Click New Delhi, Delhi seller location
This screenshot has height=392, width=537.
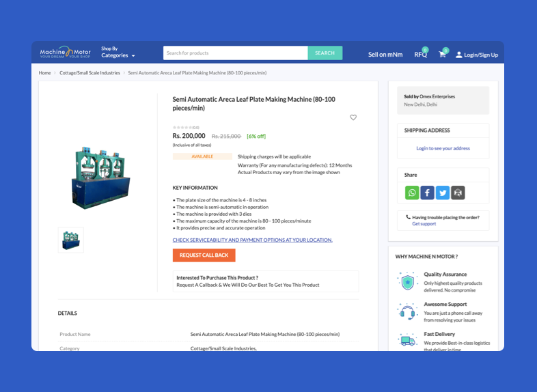421,104
